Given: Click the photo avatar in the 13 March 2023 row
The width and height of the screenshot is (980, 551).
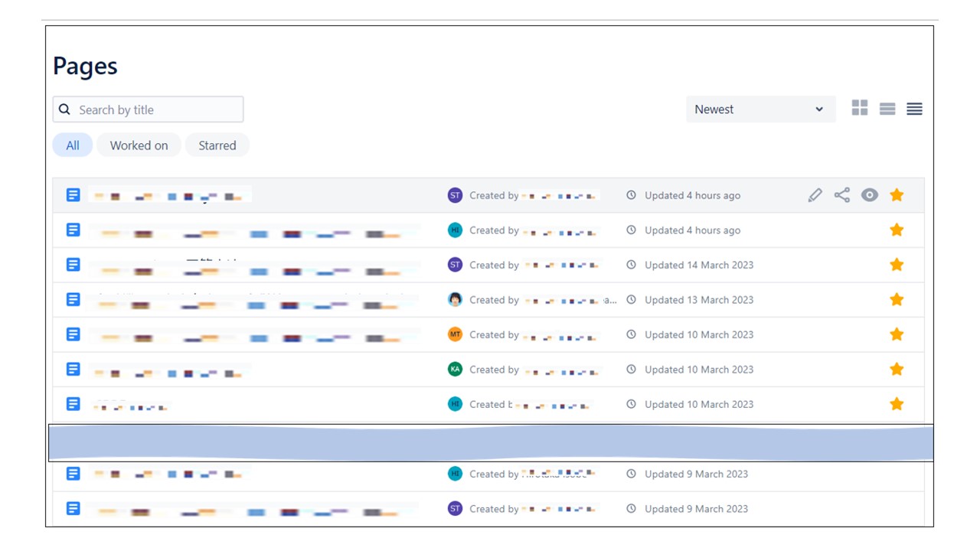Looking at the screenshot, I should point(455,300).
